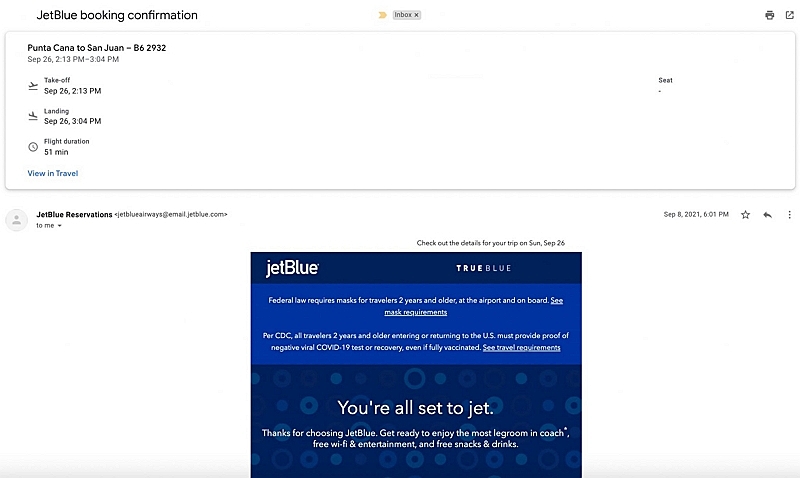
Task: Open the See travel requirements link
Action: point(521,347)
